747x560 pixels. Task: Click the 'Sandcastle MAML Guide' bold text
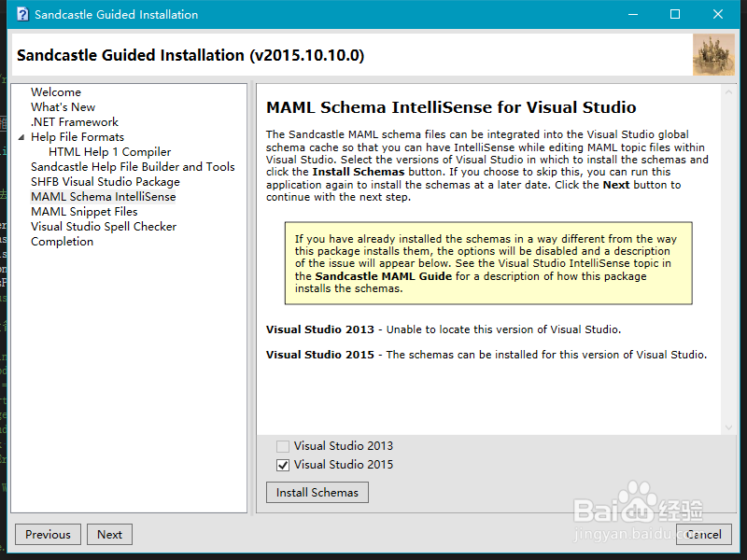[x=384, y=276]
